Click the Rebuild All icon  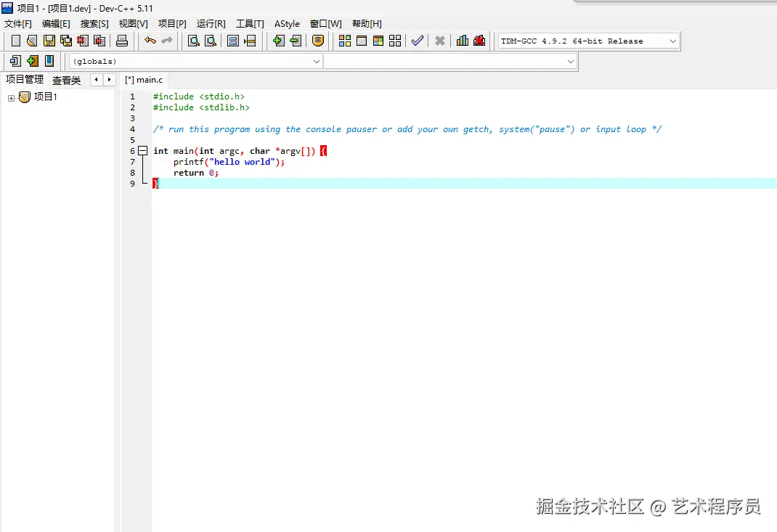point(395,41)
